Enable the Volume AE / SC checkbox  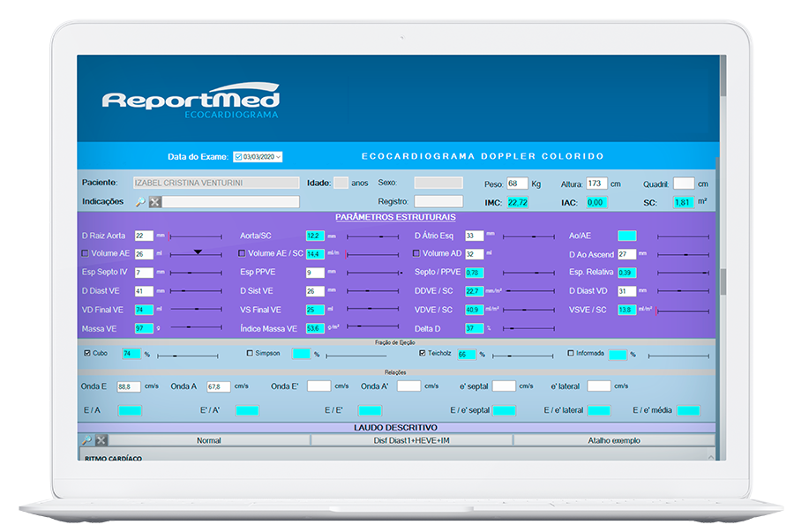(x=242, y=253)
